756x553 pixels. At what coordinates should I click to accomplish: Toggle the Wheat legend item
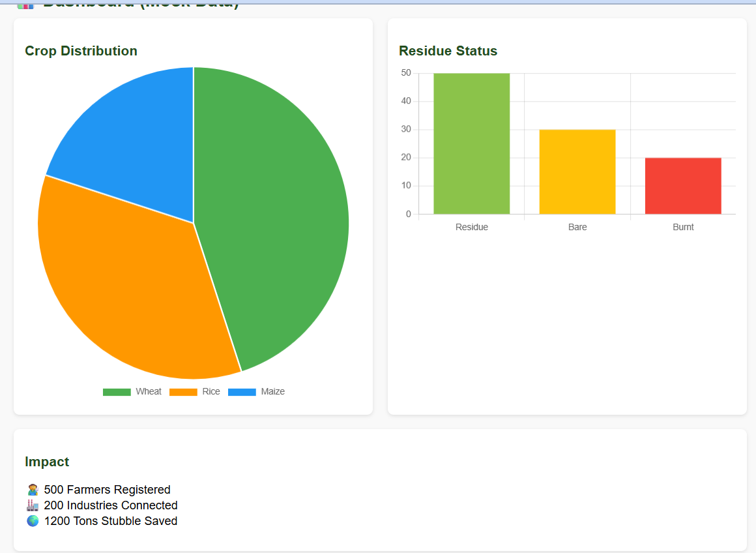132,391
